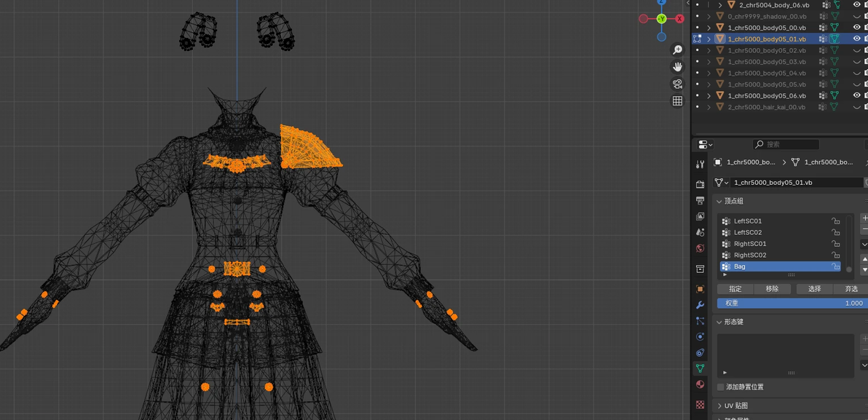Click the 权重 weight slider
Screen dimensions: 868x420
point(793,304)
